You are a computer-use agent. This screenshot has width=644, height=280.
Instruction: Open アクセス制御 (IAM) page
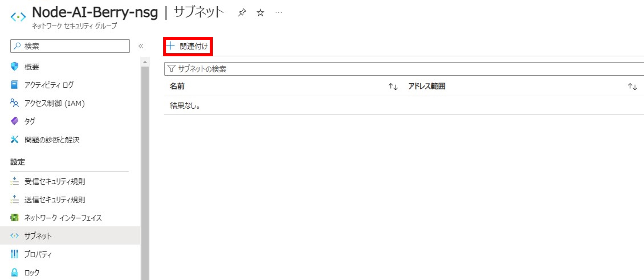(x=54, y=103)
